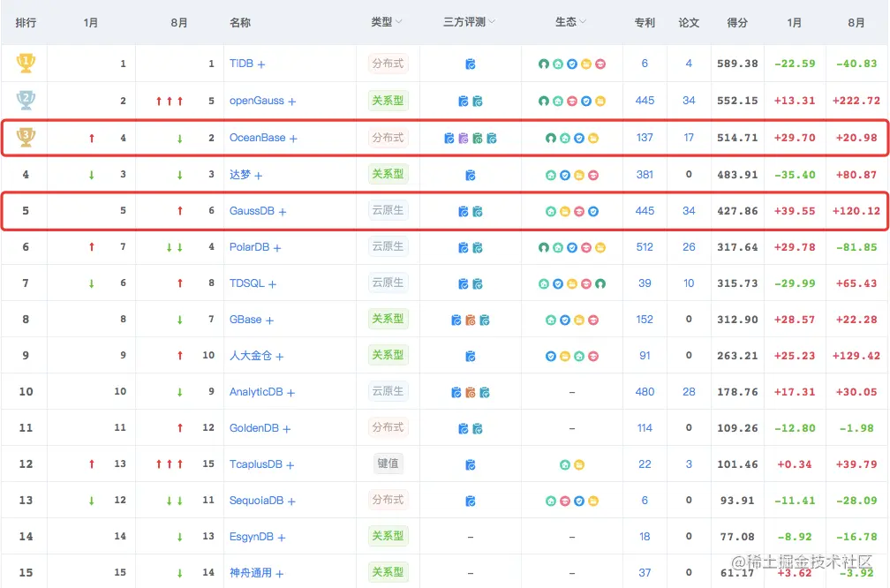
Task: Click the 关系型 type tag in openGauss row
Action: (388, 101)
